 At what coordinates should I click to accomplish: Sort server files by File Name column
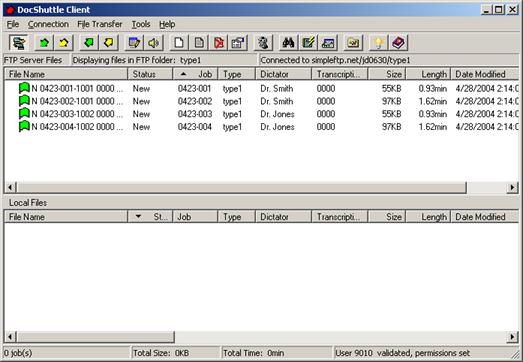66,74
